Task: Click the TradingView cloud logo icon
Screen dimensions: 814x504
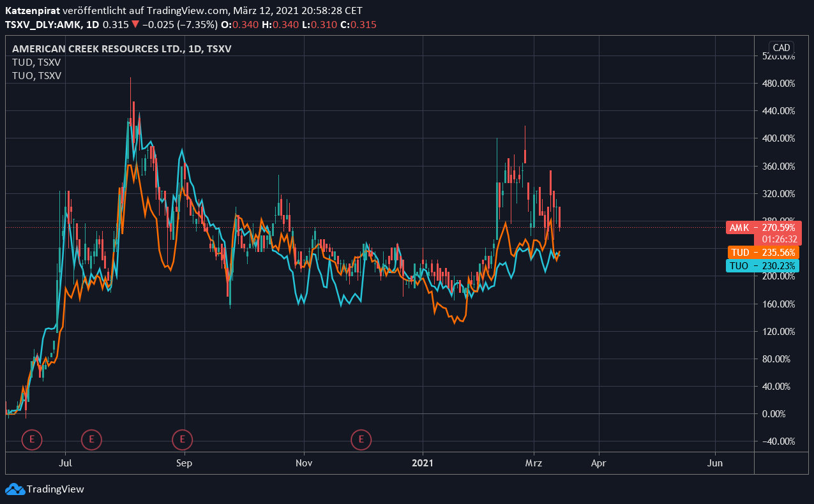Action: pos(15,489)
